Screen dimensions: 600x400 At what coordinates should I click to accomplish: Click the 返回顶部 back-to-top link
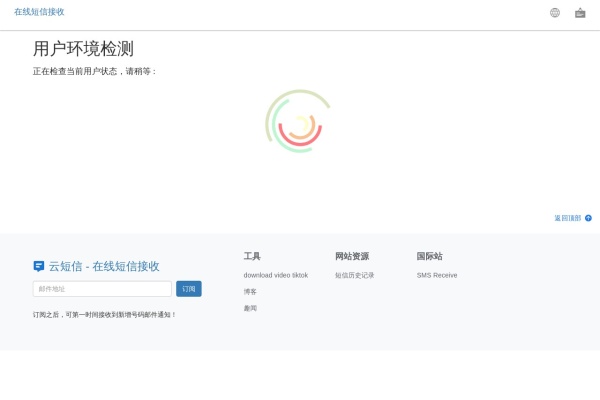tap(567, 218)
